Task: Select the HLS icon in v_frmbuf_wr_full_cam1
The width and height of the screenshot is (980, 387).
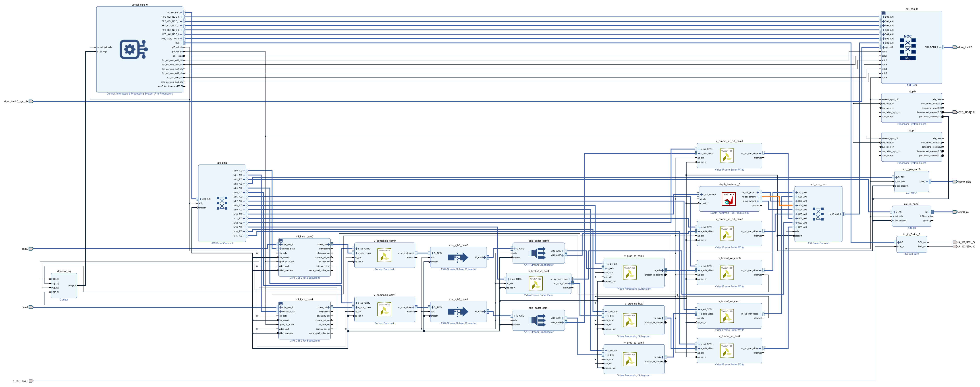Action: (x=727, y=155)
